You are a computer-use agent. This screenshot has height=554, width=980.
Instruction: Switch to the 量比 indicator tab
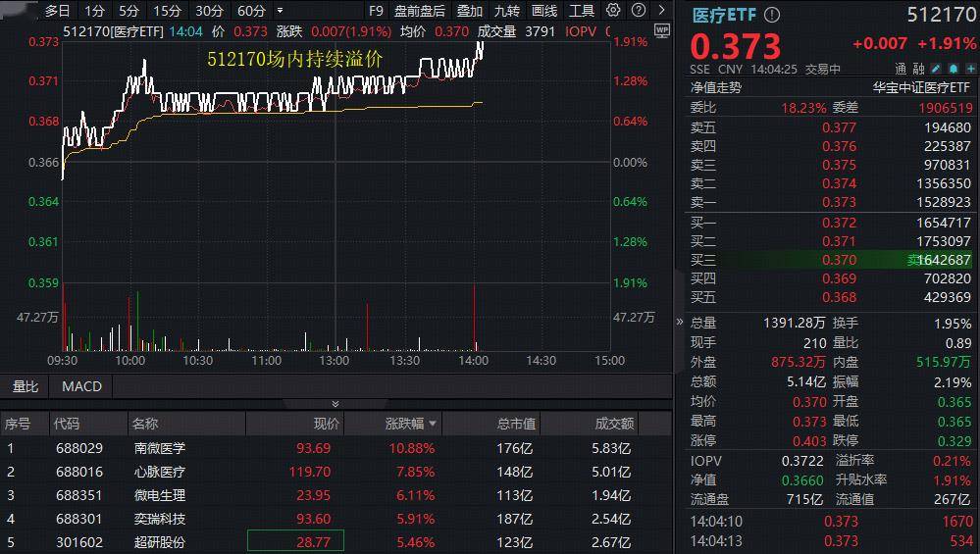tap(26, 386)
